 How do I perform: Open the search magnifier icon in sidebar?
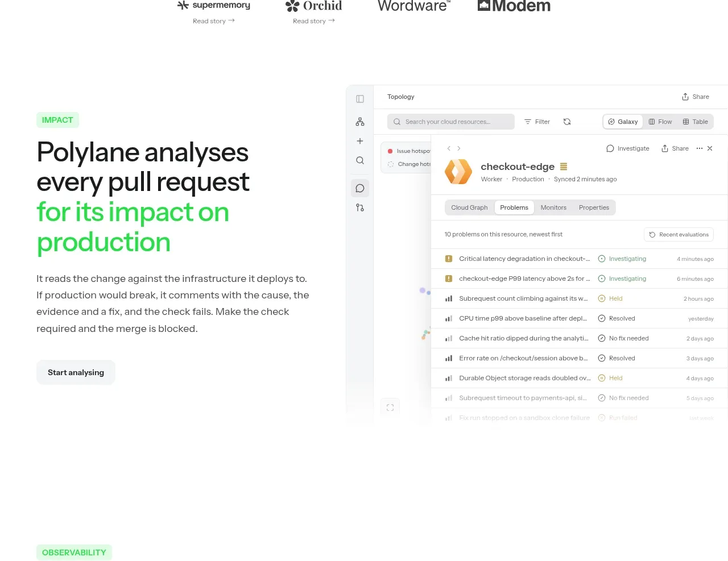tap(360, 160)
